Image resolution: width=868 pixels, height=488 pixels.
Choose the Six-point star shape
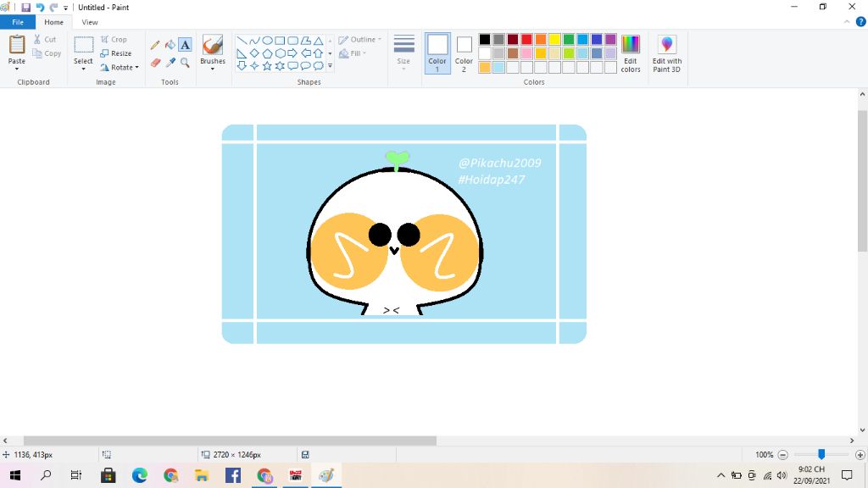280,66
